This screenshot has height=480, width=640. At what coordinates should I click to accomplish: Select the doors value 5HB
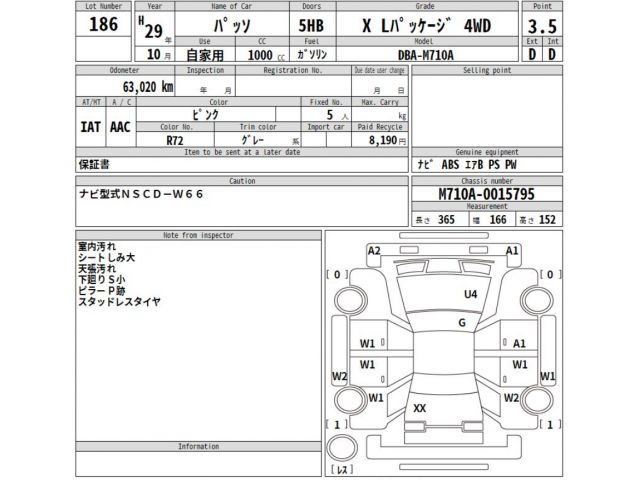tap(311, 26)
